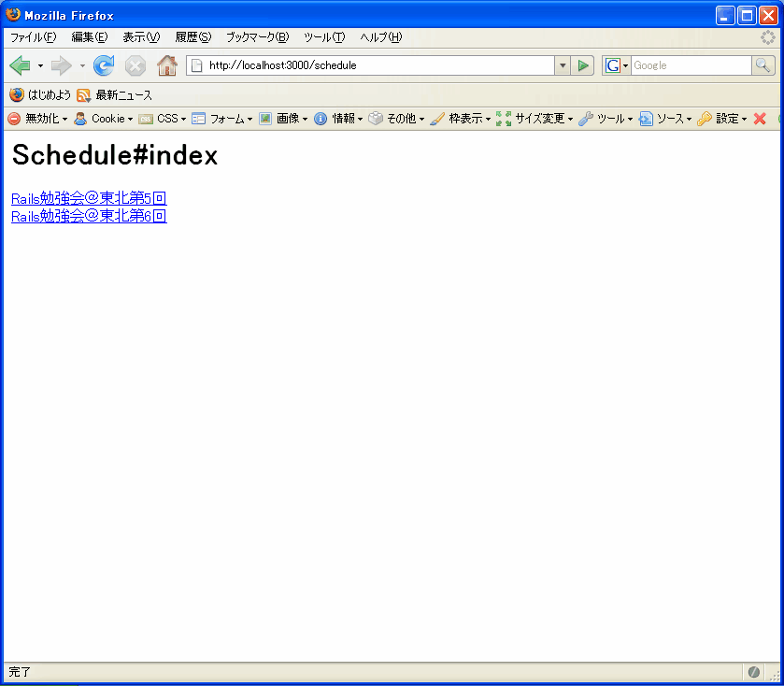Open the 編集(E) menu
Image resolution: width=784 pixels, height=686 pixels.
tap(90, 37)
